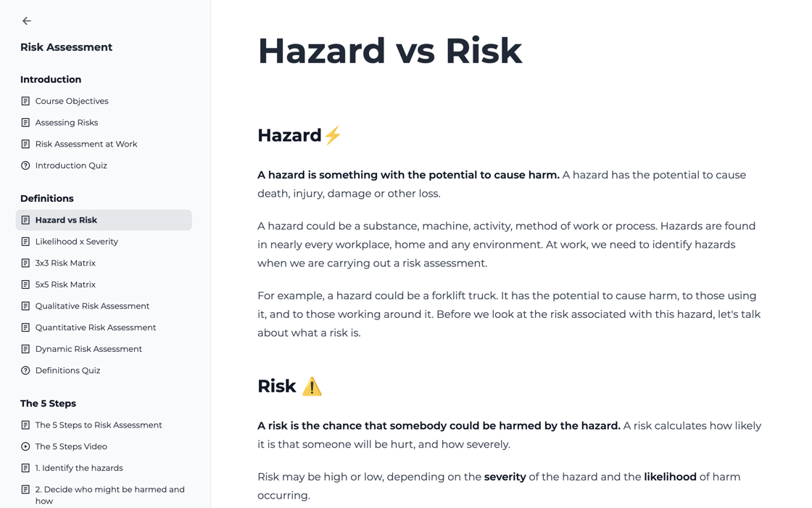Click the document icon next to 3x3 Risk Matrix

(x=25, y=263)
